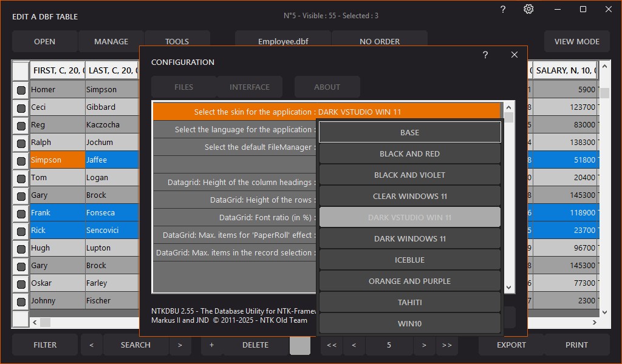Select the language setting row
The image size is (622, 364).
pos(235,129)
